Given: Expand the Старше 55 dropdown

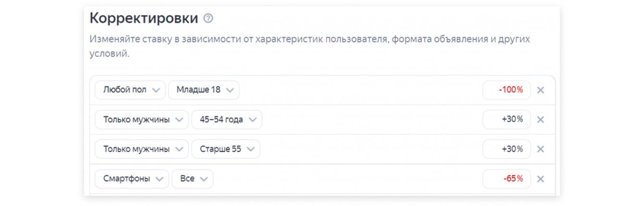Looking at the screenshot, I should 226,149.
